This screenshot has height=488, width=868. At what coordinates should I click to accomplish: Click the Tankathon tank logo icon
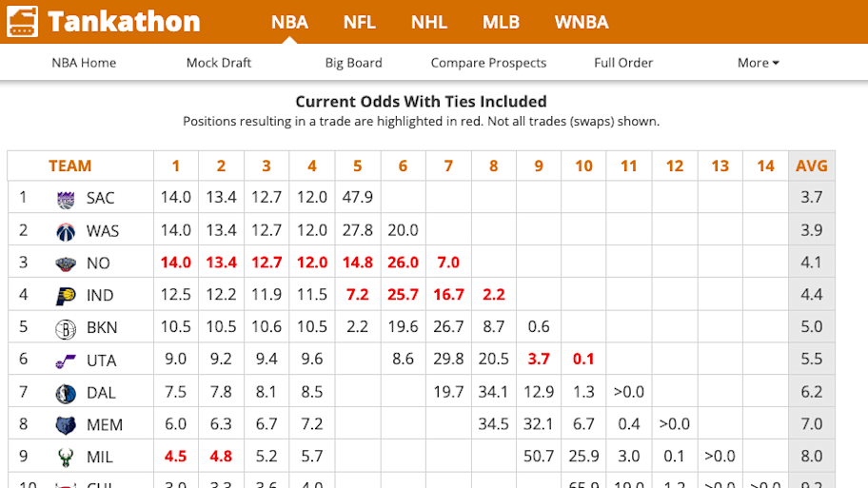pyautogui.click(x=23, y=21)
